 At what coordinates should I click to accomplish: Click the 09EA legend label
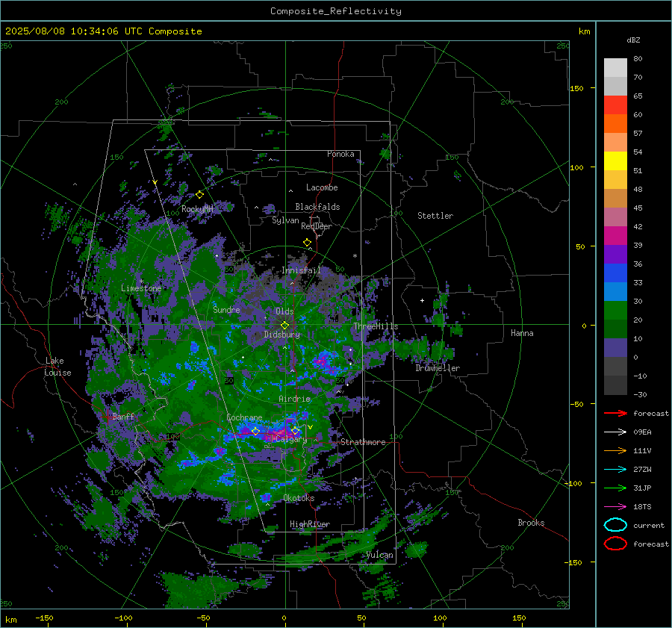(x=642, y=432)
